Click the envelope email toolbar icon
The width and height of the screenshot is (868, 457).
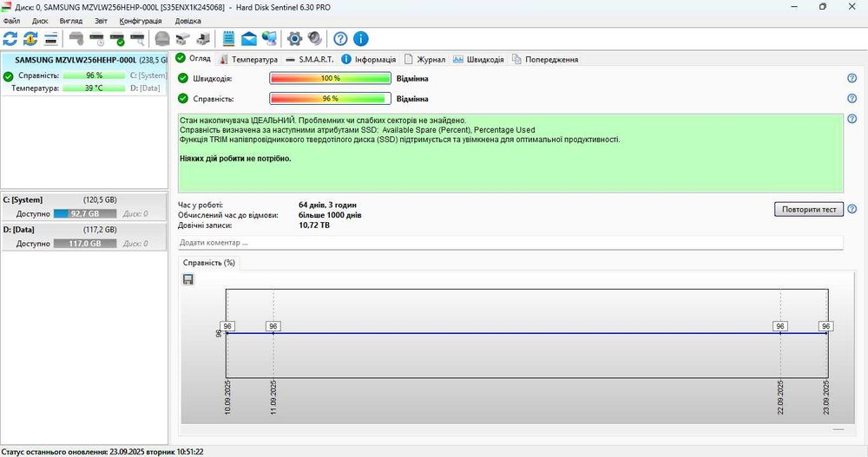click(249, 39)
